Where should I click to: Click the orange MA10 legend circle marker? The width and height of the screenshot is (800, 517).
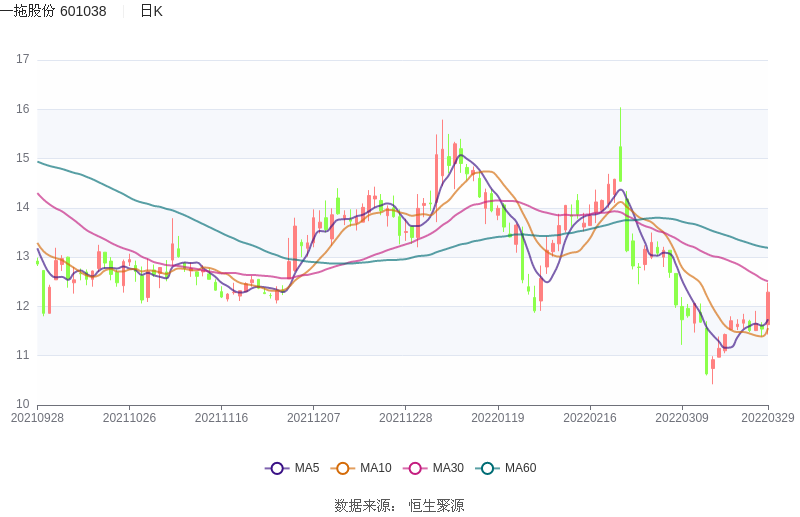click(343, 468)
